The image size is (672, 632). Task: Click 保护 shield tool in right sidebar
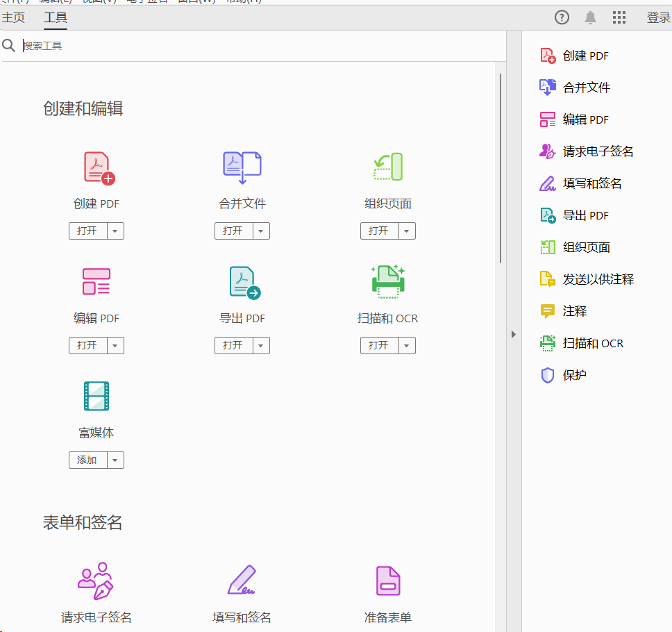pos(563,375)
